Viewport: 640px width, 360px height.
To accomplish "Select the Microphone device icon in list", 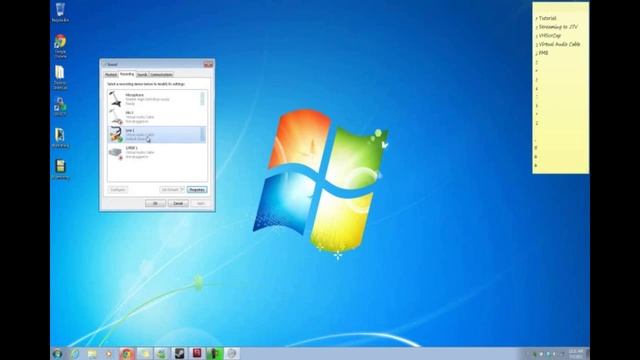I will (115, 99).
